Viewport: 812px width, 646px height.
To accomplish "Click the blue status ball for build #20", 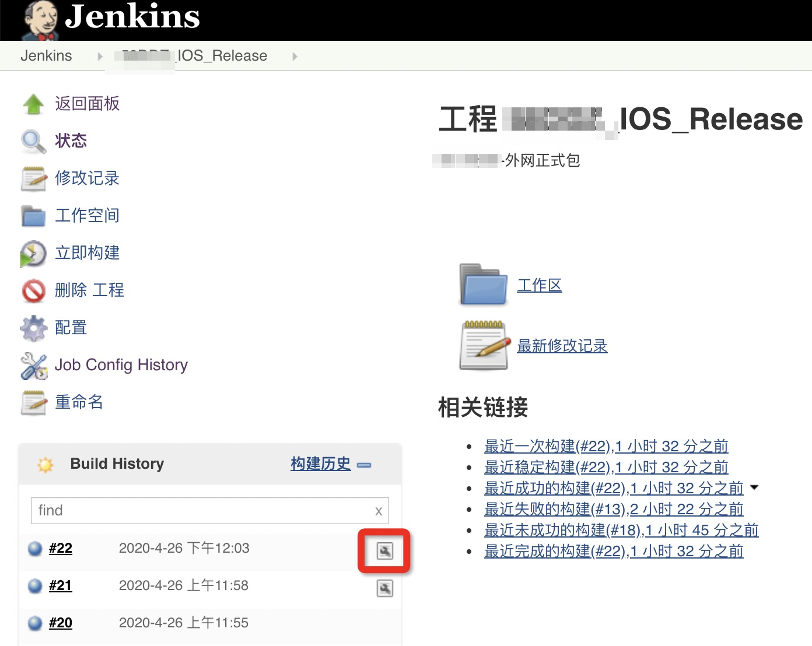I will 35,623.
